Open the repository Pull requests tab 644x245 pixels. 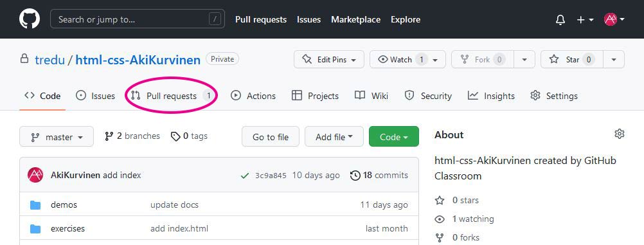click(172, 96)
